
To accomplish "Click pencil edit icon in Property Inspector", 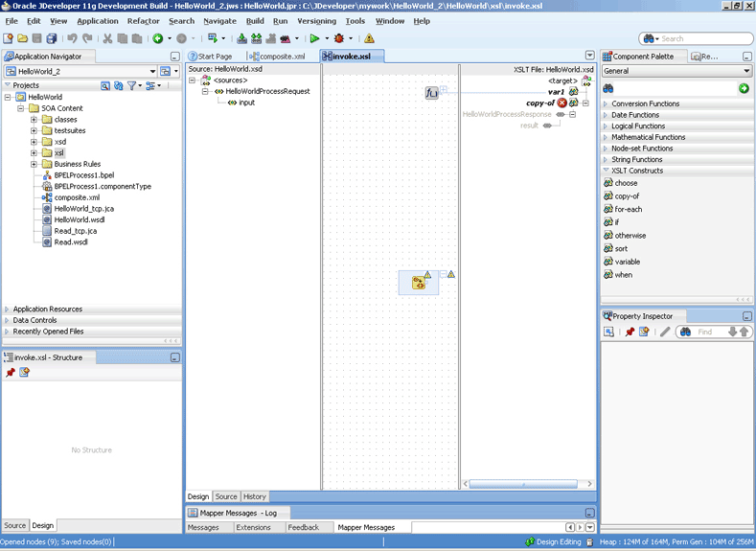I will [665, 332].
